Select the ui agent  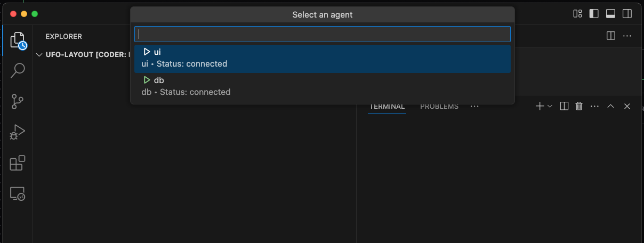[322, 58]
